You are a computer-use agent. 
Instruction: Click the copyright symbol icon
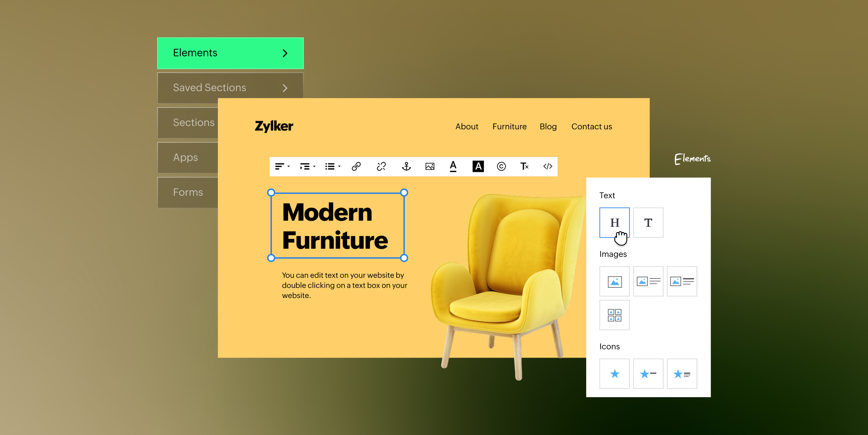pos(501,166)
